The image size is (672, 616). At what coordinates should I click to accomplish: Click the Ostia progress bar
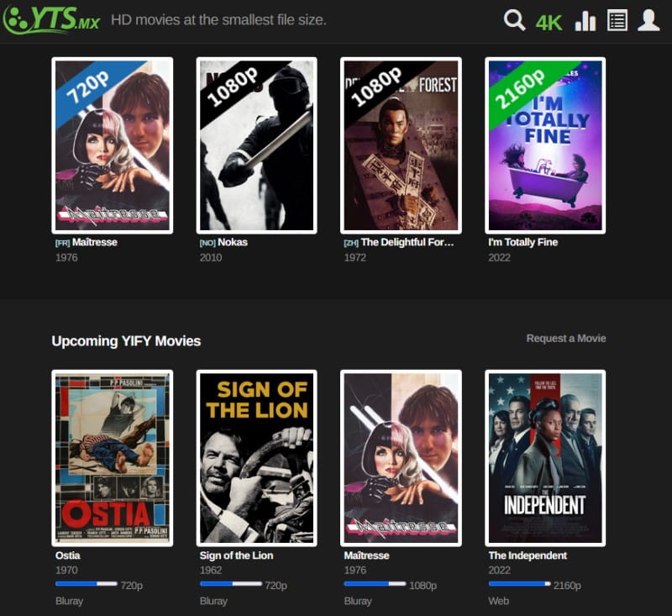click(87, 583)
